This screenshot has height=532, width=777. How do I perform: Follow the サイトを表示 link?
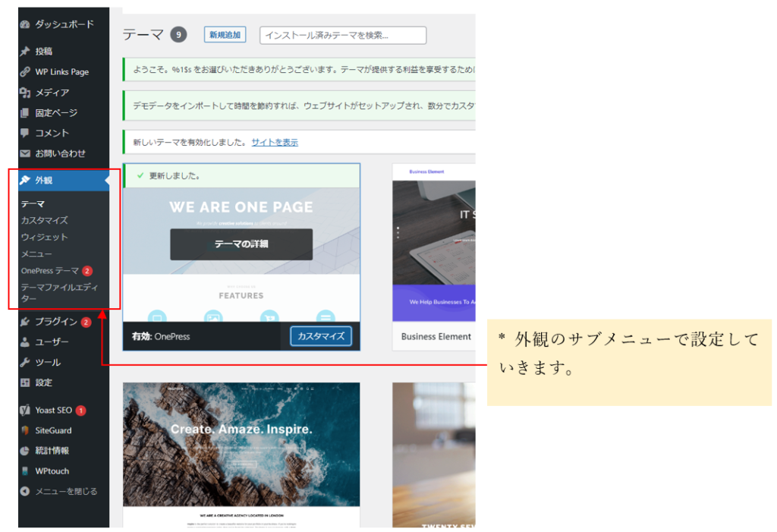pyautogui.click(x=275, y=142)
